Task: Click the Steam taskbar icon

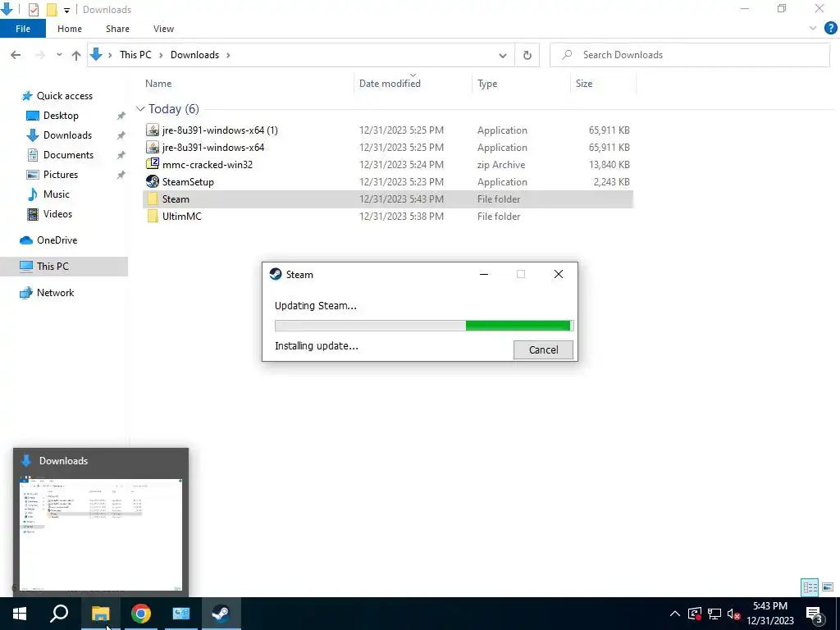Action: coord(221,614)
